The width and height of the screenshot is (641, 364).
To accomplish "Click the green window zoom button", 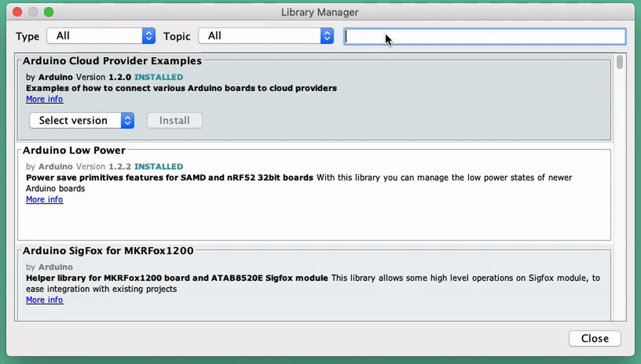I will [x=48, y=12].
